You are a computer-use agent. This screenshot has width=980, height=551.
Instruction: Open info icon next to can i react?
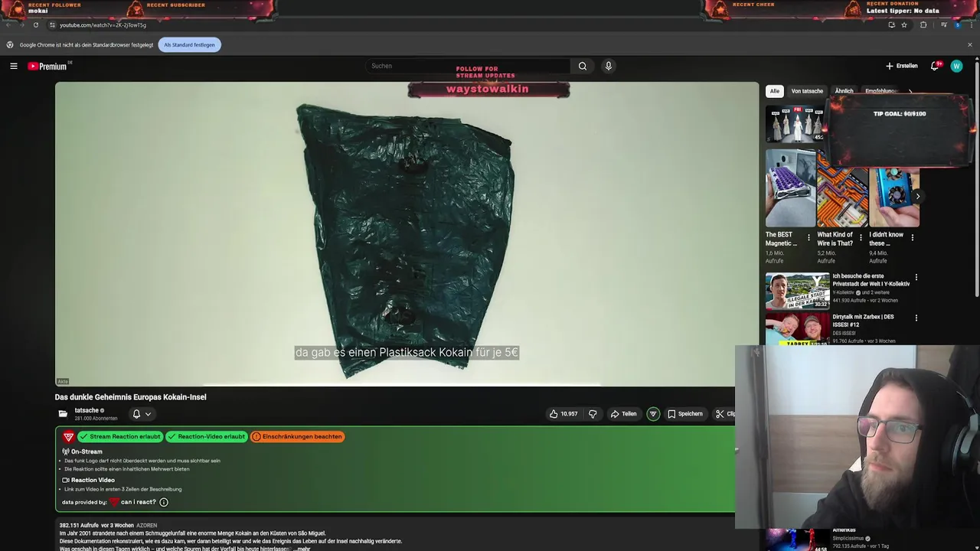click(x=163, y=502)
